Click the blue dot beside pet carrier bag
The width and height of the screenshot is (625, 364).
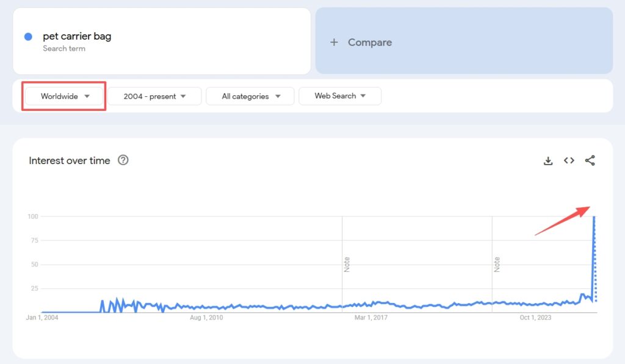pos(28,37)
